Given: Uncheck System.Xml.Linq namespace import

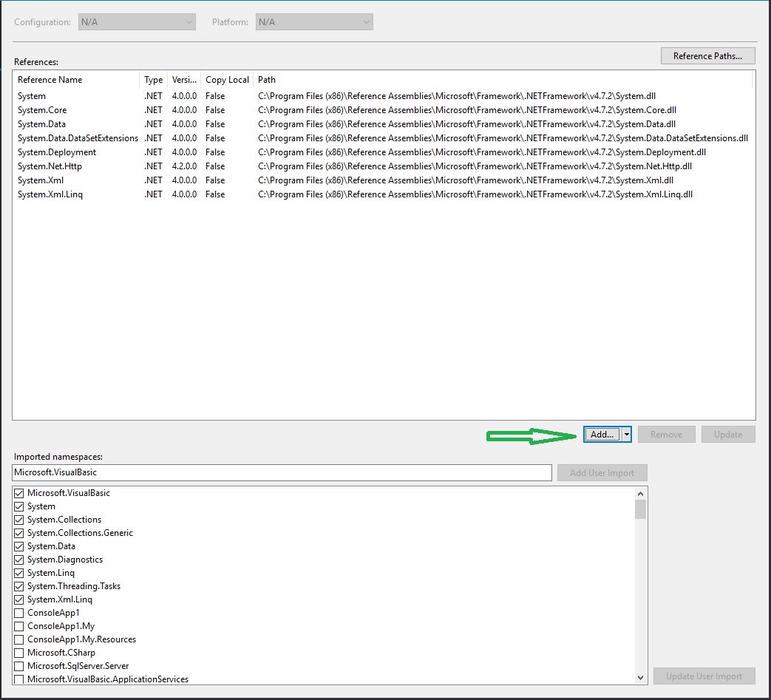Looking at the screenshot, I should (x=19, y=599).
